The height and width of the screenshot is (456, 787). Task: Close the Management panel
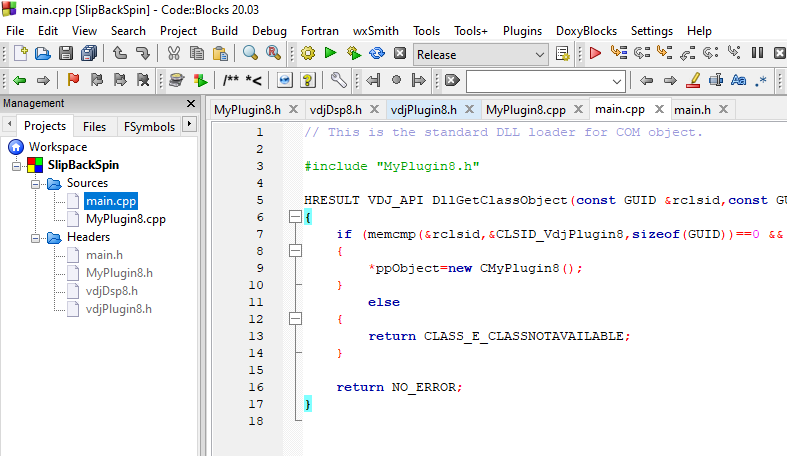[x=192, y=104]
